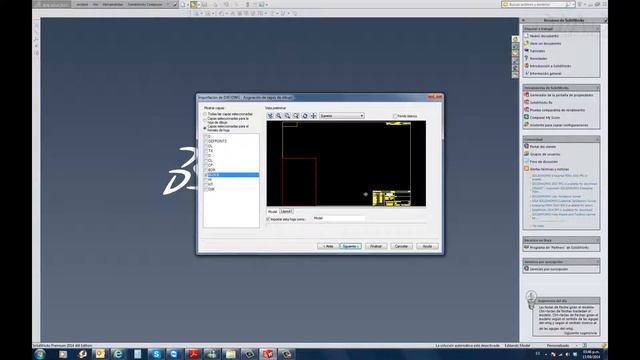
Task: Open the view orientation dropdown above the preview
Action: (x=342, y=116)
